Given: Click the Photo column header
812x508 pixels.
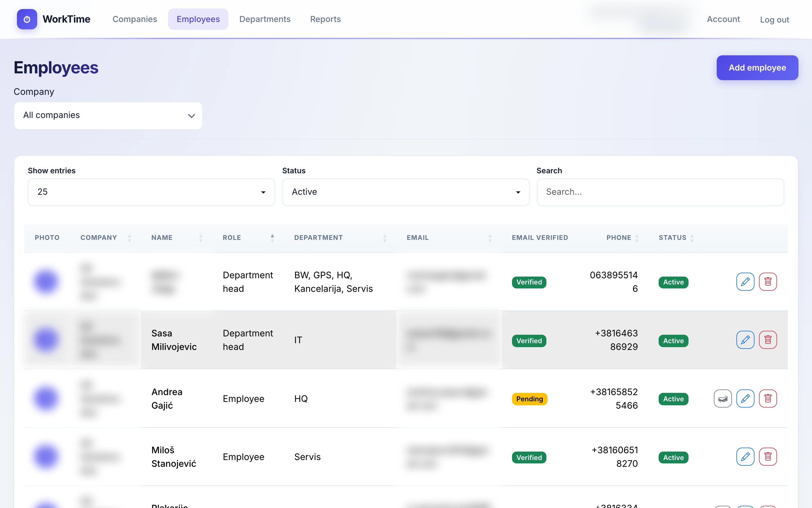Looking at the screenshot, I should [x=47, y=238].
